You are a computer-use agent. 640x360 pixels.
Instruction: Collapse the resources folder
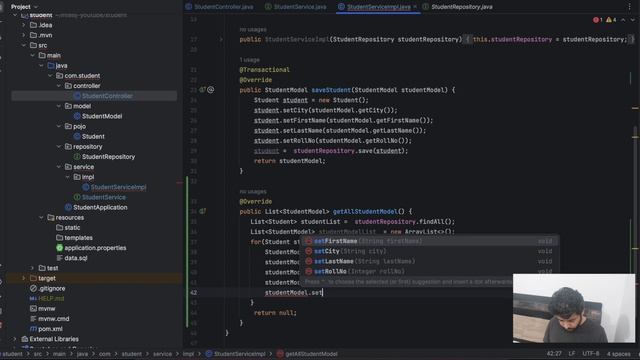pyautogui.click(x=41, y=218)
